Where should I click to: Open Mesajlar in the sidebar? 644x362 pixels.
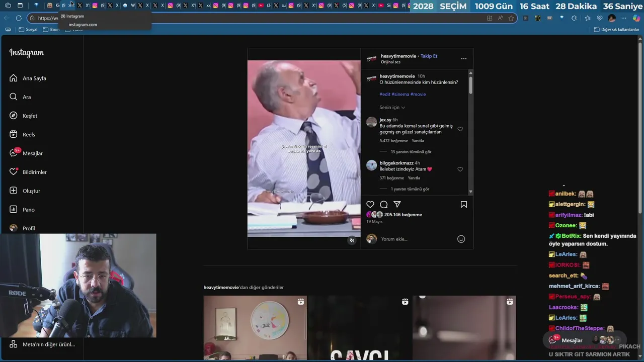click(26, 153)
